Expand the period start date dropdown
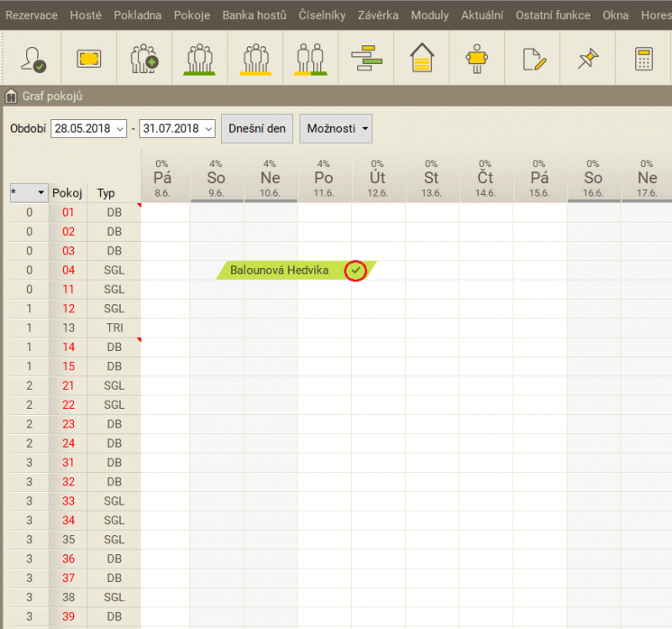This screenshot has height=629, width=672. point(120,129)
